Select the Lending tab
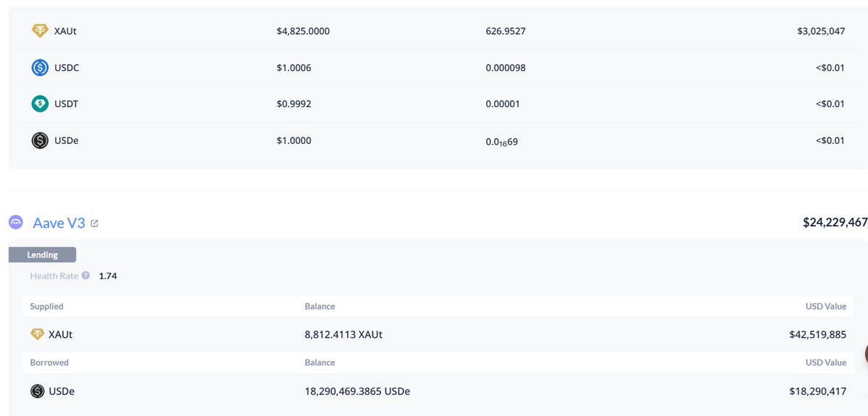 click(x=42, y=255)
